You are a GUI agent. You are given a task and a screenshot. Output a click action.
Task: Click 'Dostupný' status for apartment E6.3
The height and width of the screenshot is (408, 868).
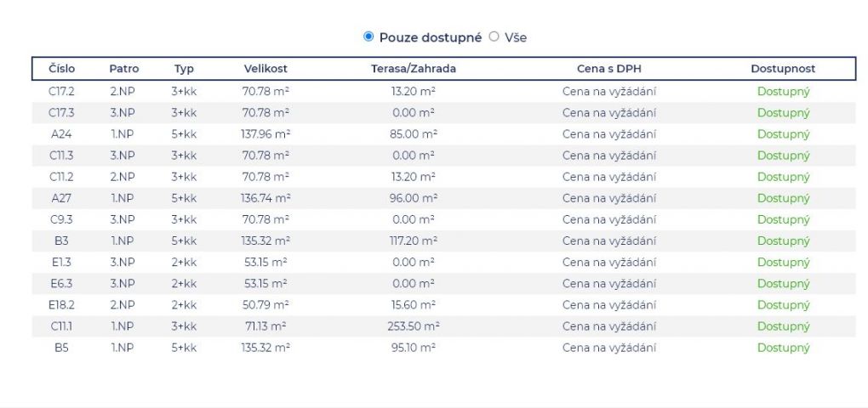click(x=783, y=283)
